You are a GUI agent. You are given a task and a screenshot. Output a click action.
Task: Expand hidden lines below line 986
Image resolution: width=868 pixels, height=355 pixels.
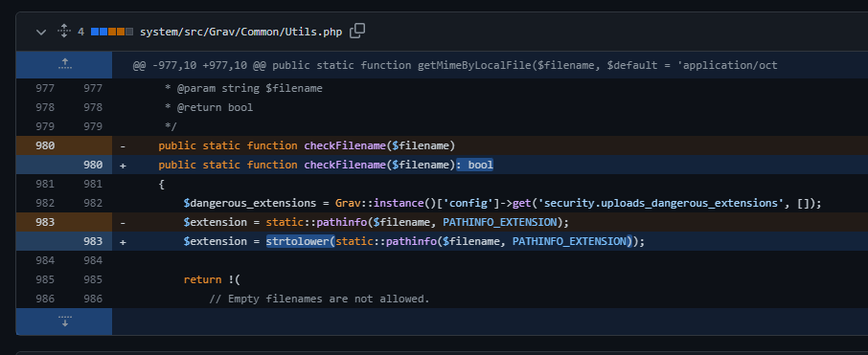click(x=64, y=322)
